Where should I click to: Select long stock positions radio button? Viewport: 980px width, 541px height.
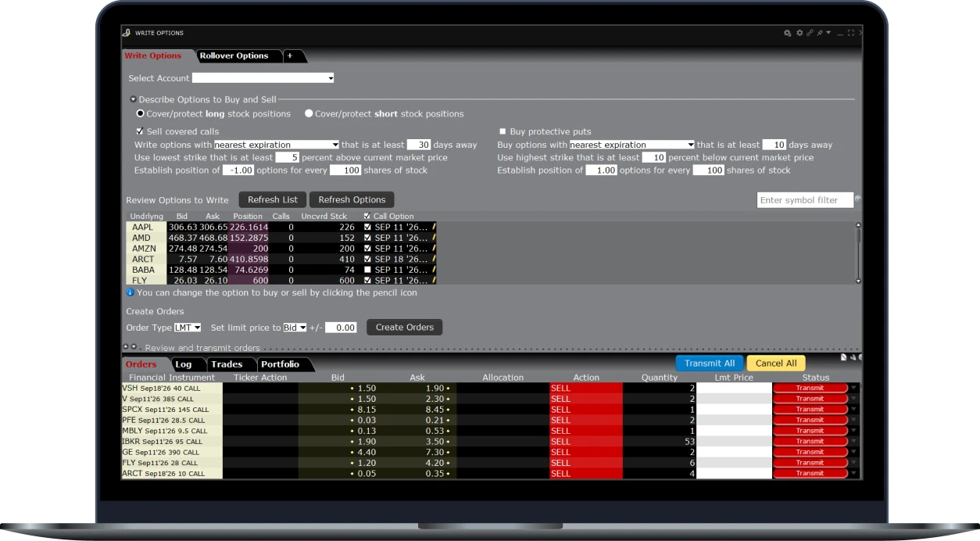(x=141, y=113)
